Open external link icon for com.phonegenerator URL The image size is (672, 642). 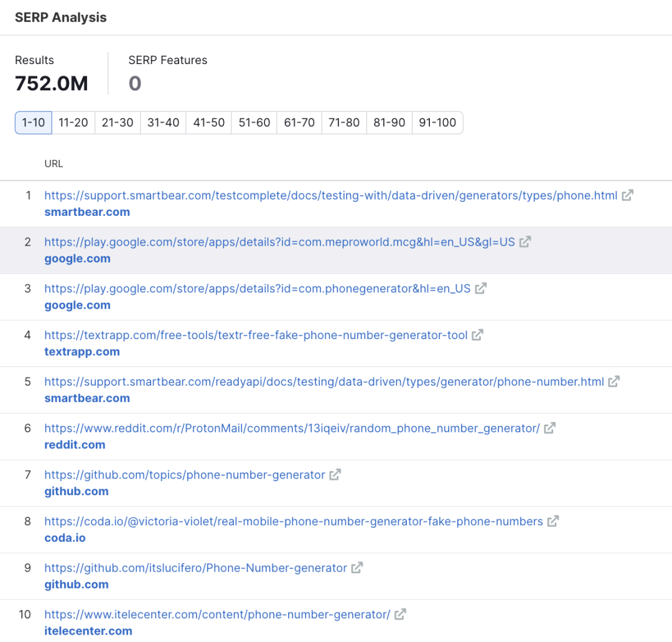pyautogui.click(x=480, y=289)
